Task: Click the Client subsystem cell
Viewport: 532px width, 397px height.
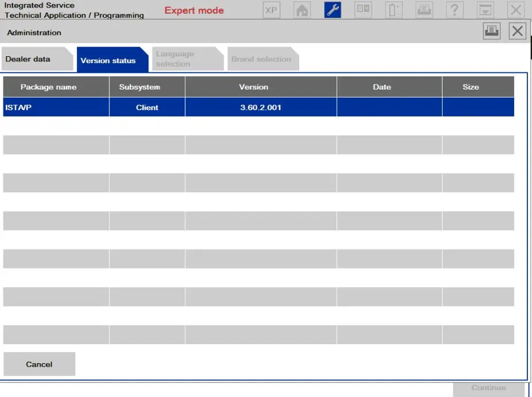Action: point(147,107)
